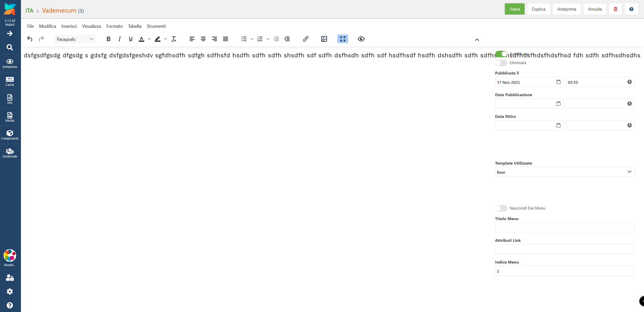Toggle fullscreen editor mode icon
The width and height of the screenshot is (644, 312).
(x=343, y=39)
